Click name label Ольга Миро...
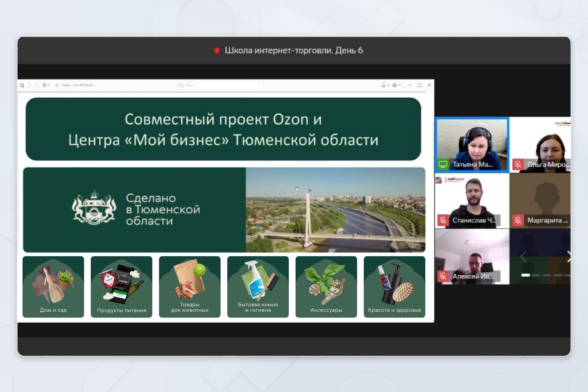The image size is (588, 392). [x=549, y=164]
